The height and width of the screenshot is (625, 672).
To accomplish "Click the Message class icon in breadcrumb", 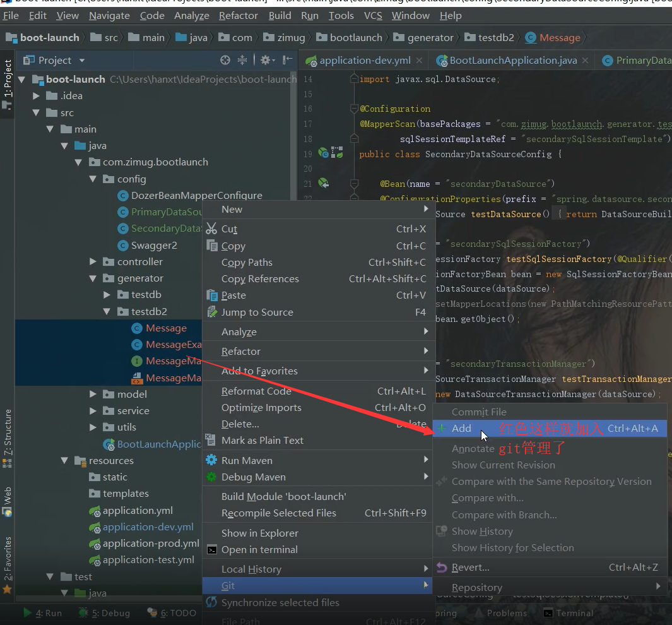I will 531,38.
